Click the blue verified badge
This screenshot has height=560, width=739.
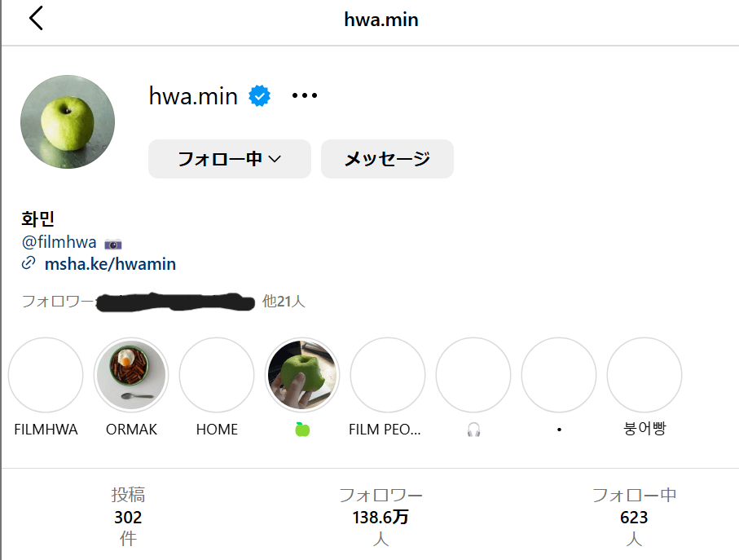259,96
